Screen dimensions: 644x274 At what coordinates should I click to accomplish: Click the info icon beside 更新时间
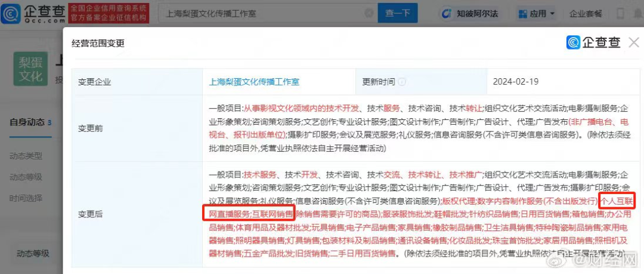coord(402,82)
